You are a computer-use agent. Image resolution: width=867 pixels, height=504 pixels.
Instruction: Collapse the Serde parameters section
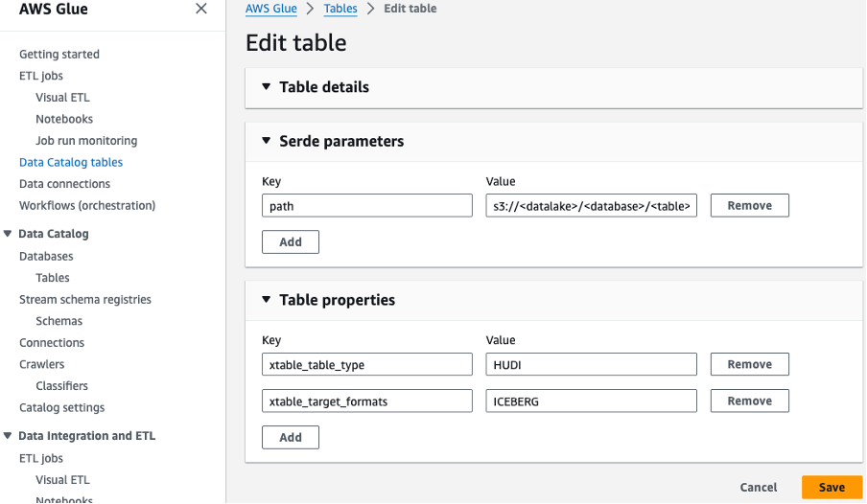point(267,141)
